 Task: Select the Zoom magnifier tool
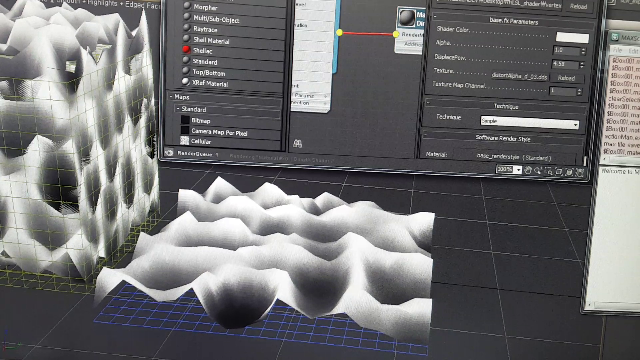pos(538,171)
